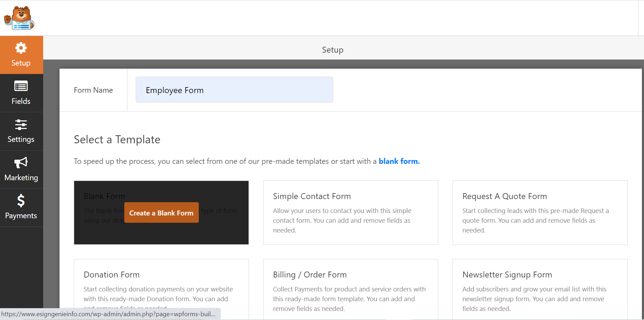644x320 pixels.
Task: Click the WPForms bear mascot logo
Action: [x=19, y=18]
